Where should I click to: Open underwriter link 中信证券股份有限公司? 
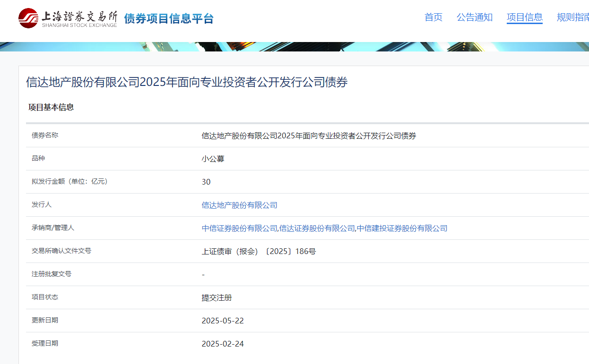239,228
